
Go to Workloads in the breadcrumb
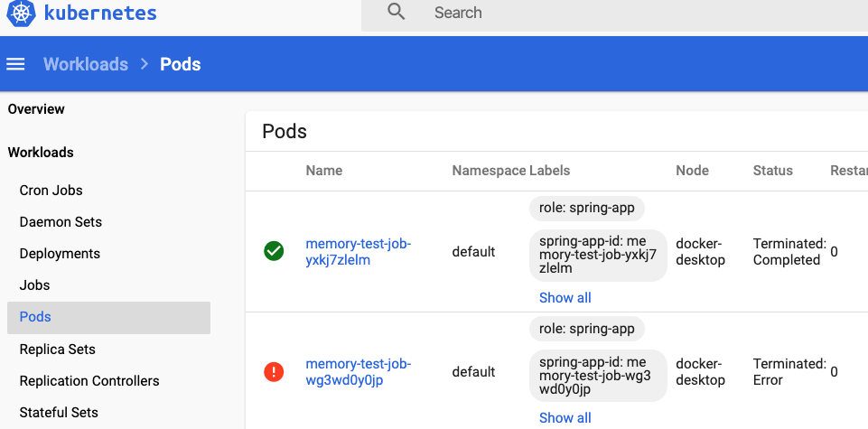click(x=86, y=64)
